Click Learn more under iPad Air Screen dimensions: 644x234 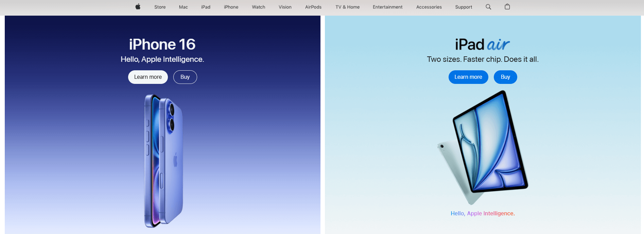(x=468, y=77)
